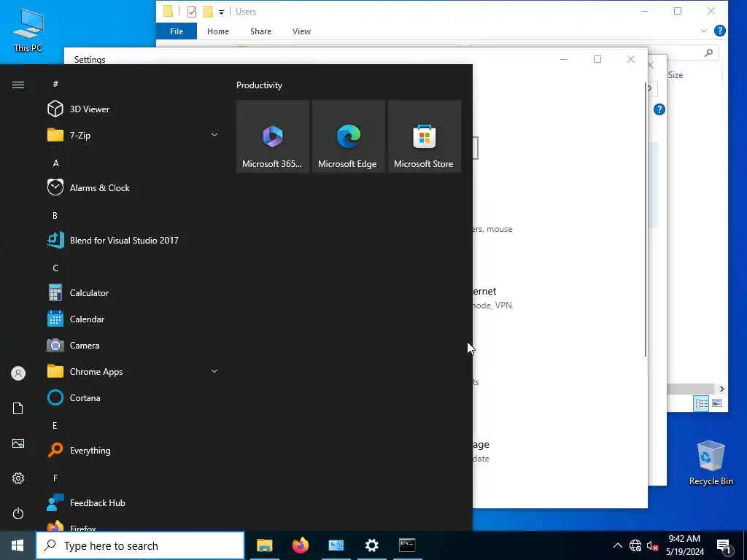The width and height of the screenshot is (747, 560).
Task: Switch Explorer to large icons view
Action: pyautogui.click(x=717, y=403)
